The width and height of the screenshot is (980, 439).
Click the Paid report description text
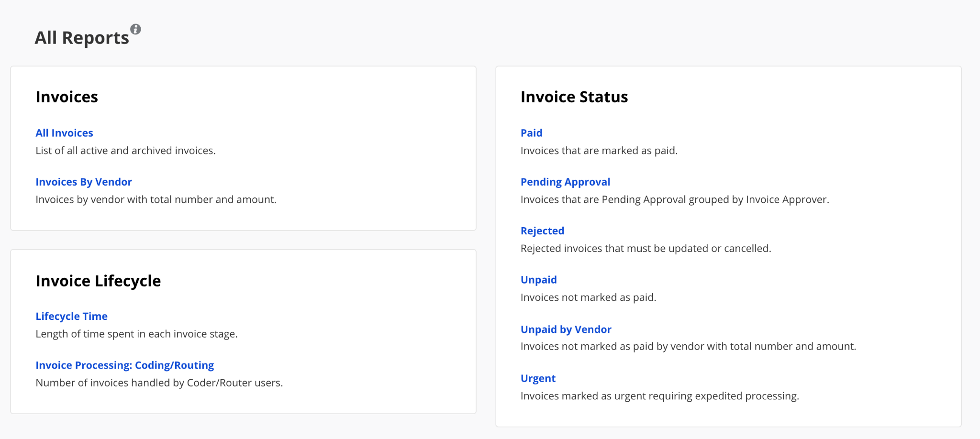pos(599,150)
